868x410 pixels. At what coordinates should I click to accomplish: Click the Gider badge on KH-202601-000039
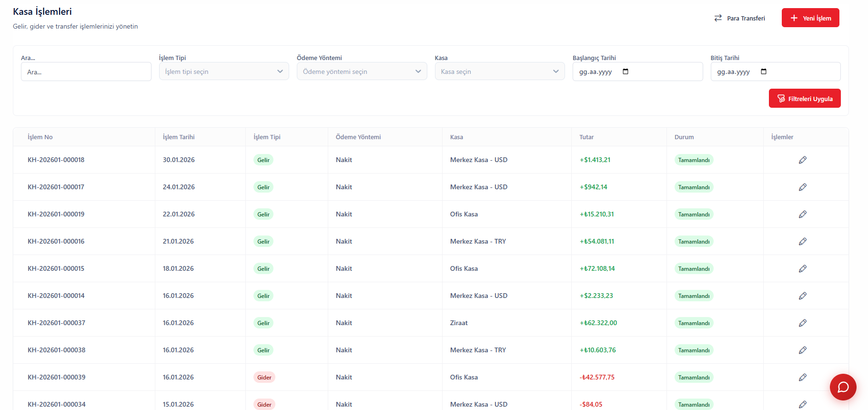click(264, 377)
